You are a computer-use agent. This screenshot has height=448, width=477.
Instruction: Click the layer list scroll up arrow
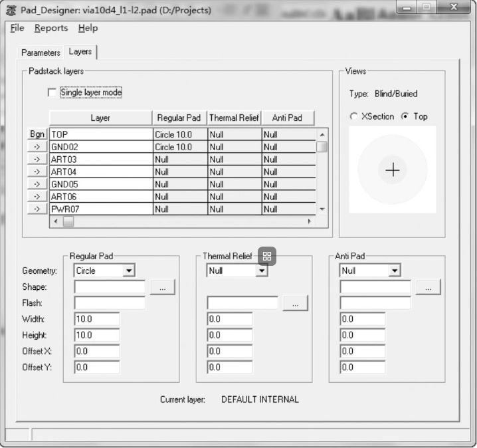322,134
